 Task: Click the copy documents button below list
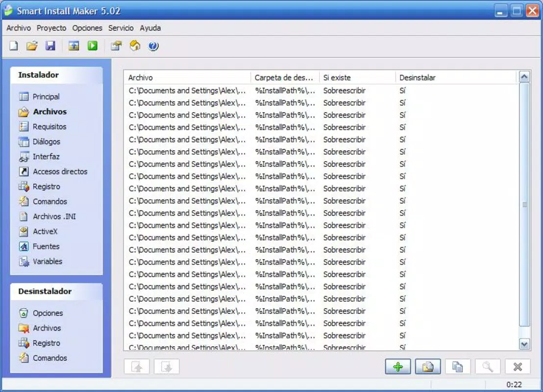pyautogui.click(x=457, y=367)
